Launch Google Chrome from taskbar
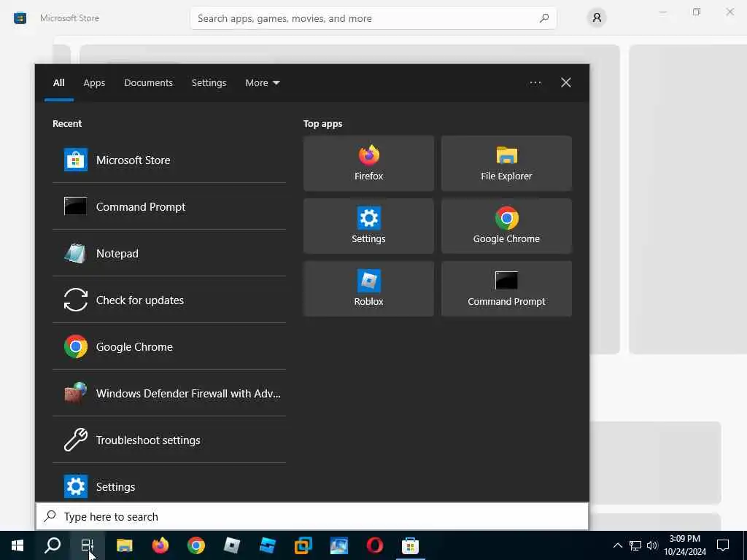Image resolution: width=747 pixels, height=560 pixels. coord(196,545)
